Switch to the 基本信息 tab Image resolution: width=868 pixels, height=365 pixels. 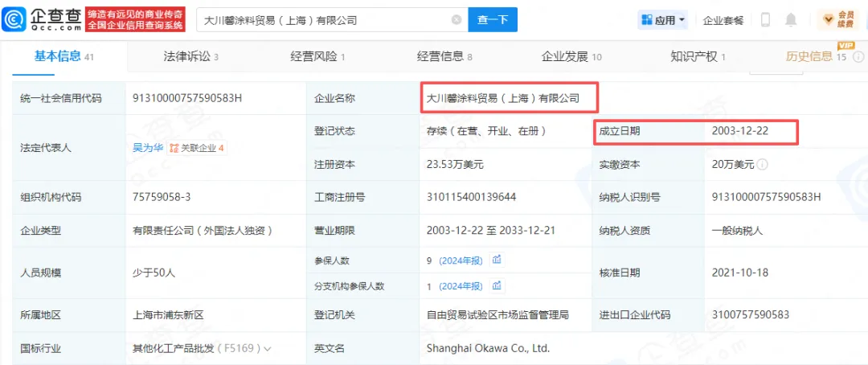click(x=64, y=56)
